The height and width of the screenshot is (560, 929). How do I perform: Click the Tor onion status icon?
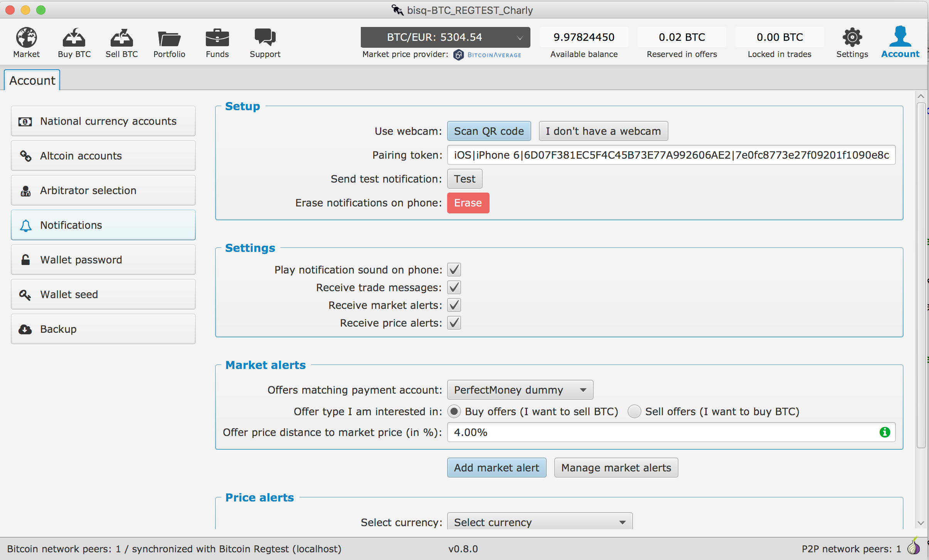pyautogui.click(x=914, y=546)
